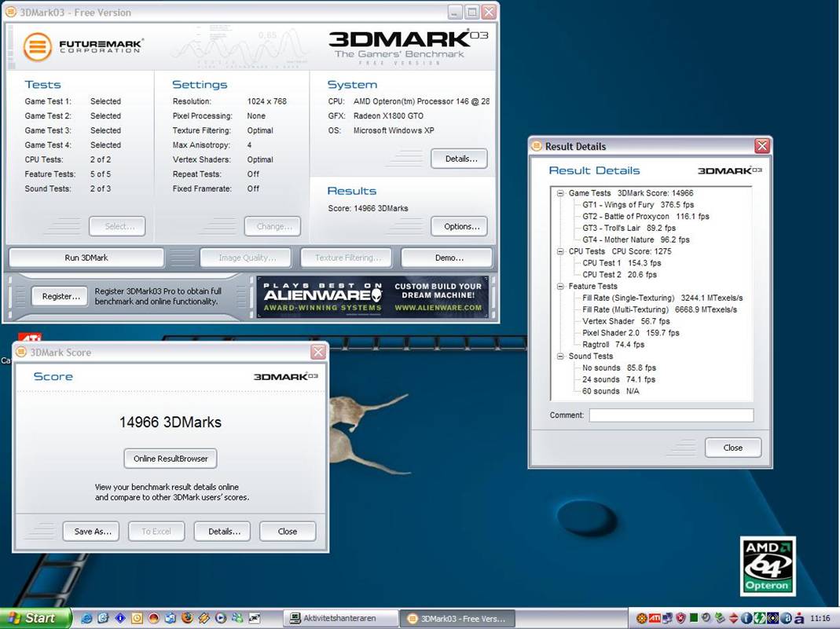Select GT3 - Troll's Lair result

click(x=629, y=228)
